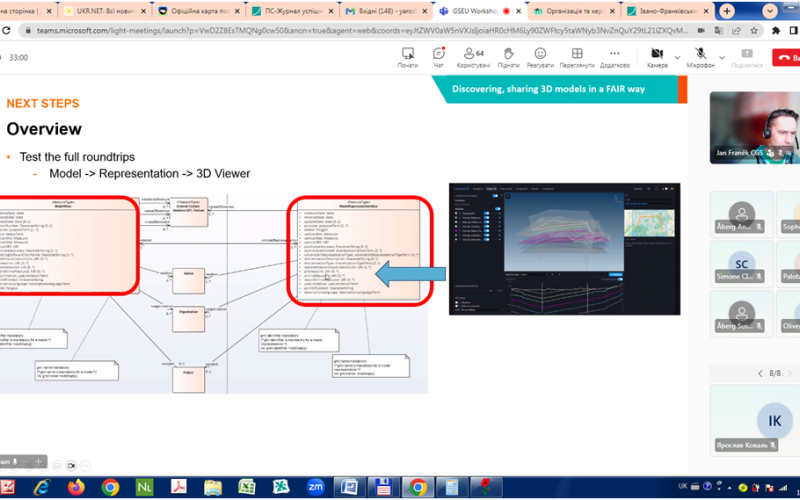Image resolution: width=800 pixels, height=500 pixels.
Task: Switch to the Word window in taskbar
Action: pos(349,487)
